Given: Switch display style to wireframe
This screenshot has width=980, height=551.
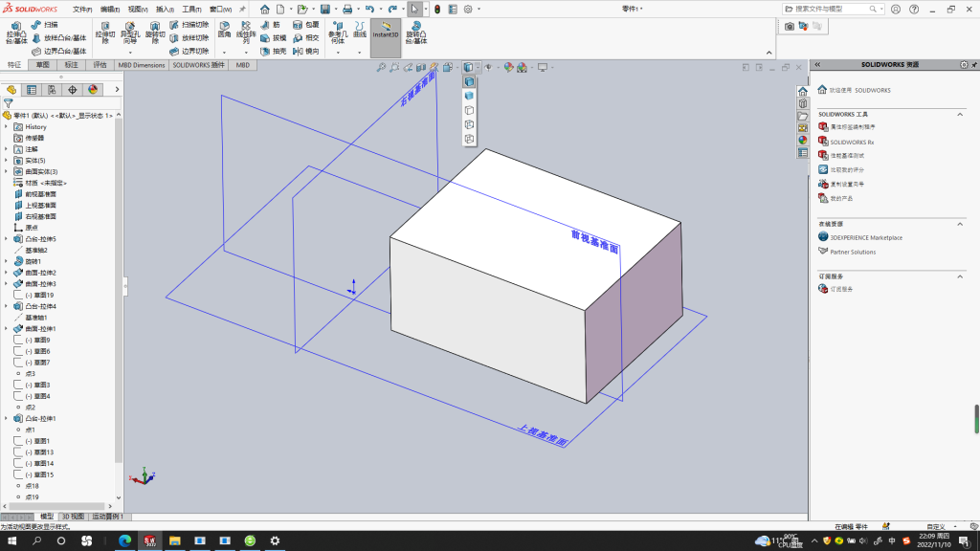Looking at the screenshot, I should tap(469, 140).
